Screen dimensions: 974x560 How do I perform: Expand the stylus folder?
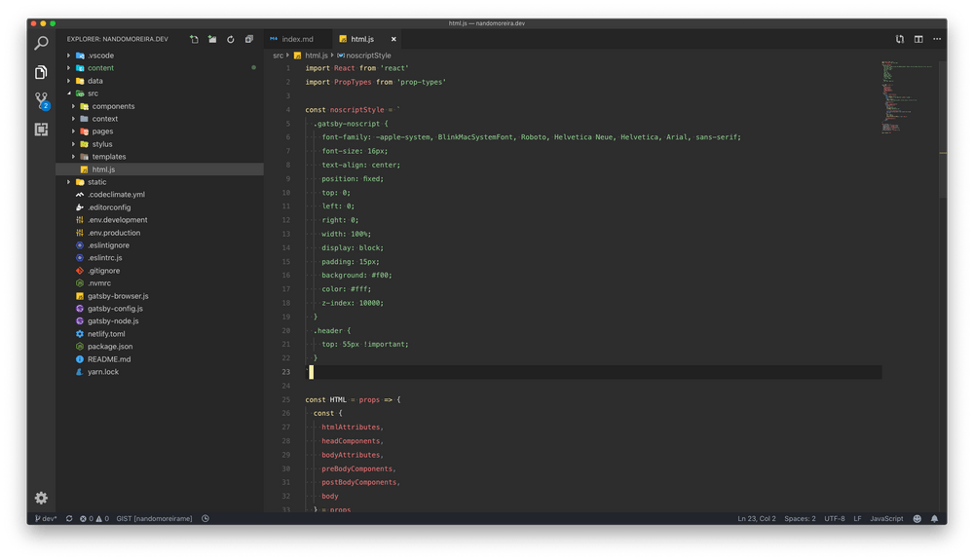point(102,144)
